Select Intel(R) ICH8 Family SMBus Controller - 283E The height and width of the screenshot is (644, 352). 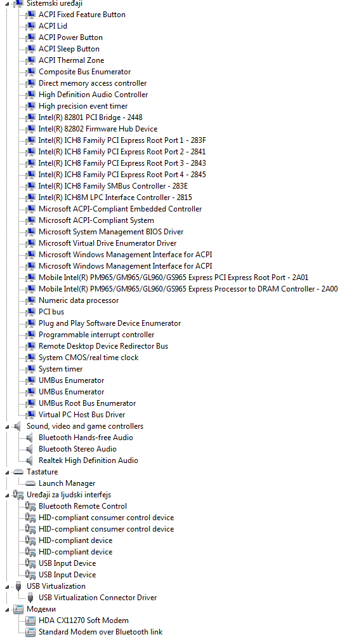[114, 186]
